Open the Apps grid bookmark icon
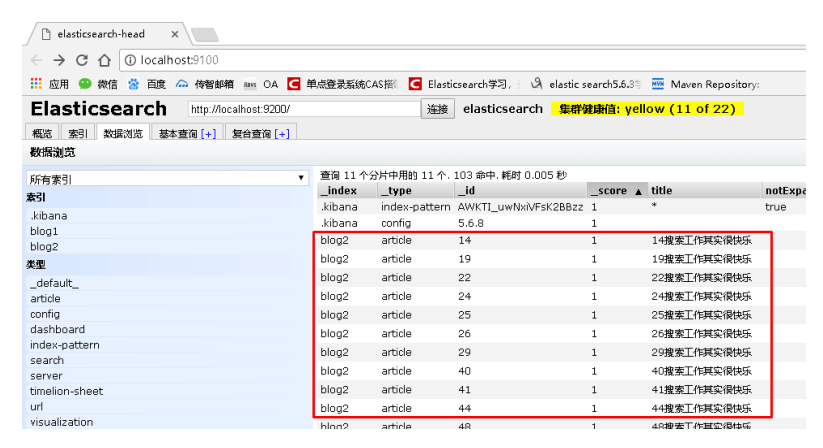 (x=36, y=84)
